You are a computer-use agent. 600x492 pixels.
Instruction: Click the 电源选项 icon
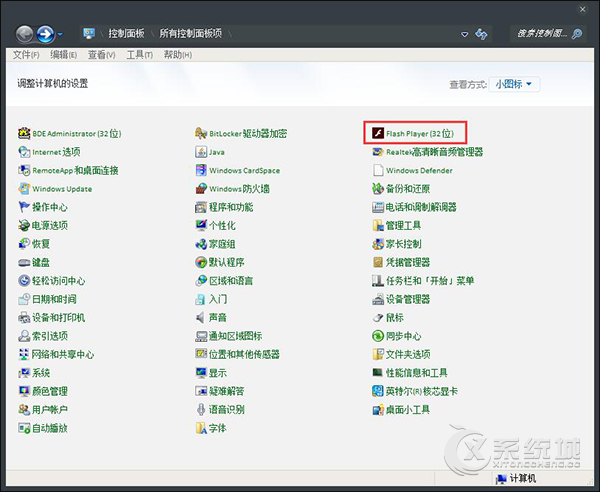[24, 225]
